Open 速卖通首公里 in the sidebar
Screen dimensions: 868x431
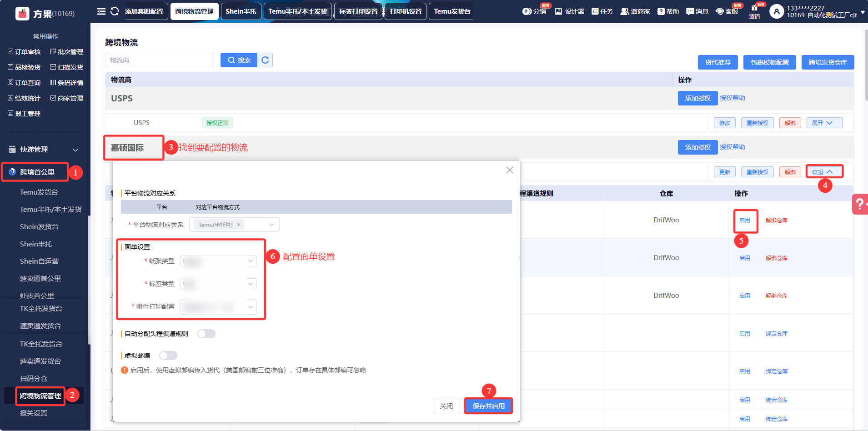coord(40,279)
